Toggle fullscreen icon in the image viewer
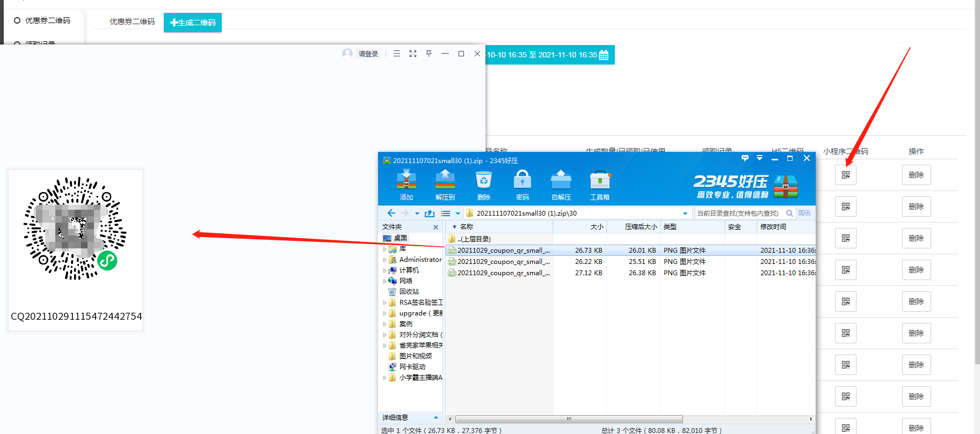 click(412, 54)
